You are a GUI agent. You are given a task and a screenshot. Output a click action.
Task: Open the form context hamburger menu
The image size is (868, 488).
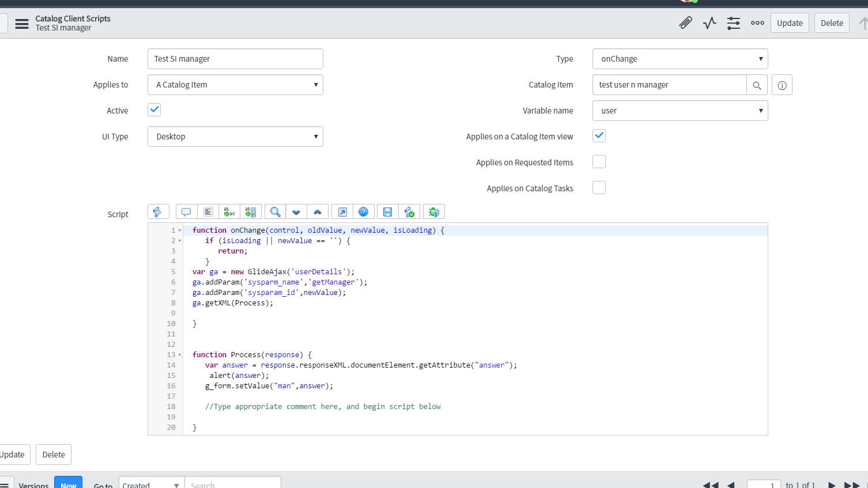(x=22, y=24)
